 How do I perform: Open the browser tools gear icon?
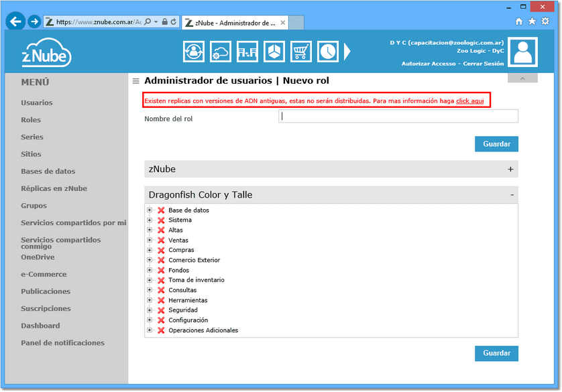tap(545, 21)
